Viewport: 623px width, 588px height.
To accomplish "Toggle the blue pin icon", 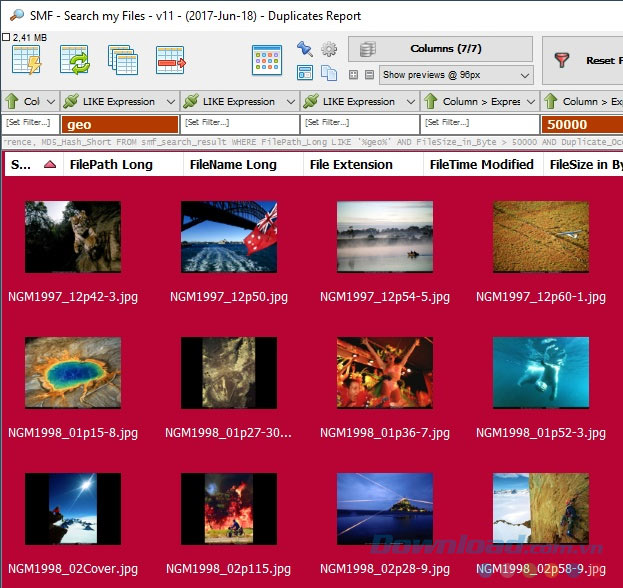I will tap(305, 49).
